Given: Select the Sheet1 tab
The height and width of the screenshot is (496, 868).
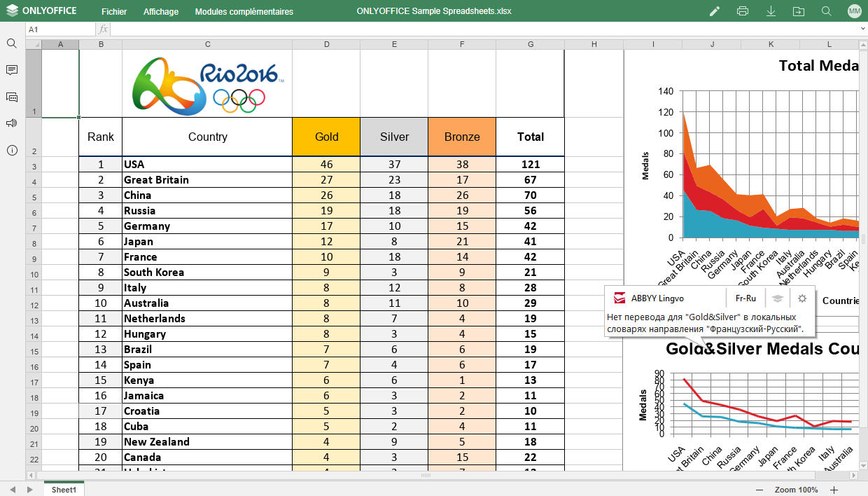Looking at the screenshot, I should pos(64,490).
